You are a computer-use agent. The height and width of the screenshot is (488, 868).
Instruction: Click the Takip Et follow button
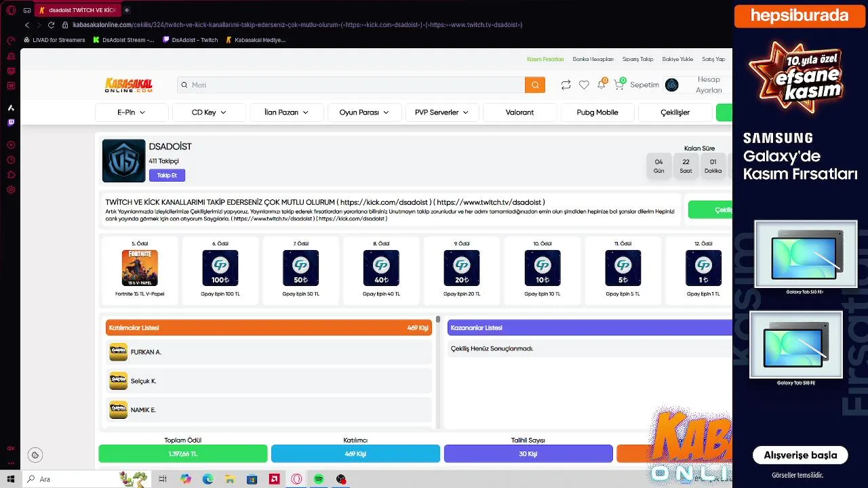(167, 176)
